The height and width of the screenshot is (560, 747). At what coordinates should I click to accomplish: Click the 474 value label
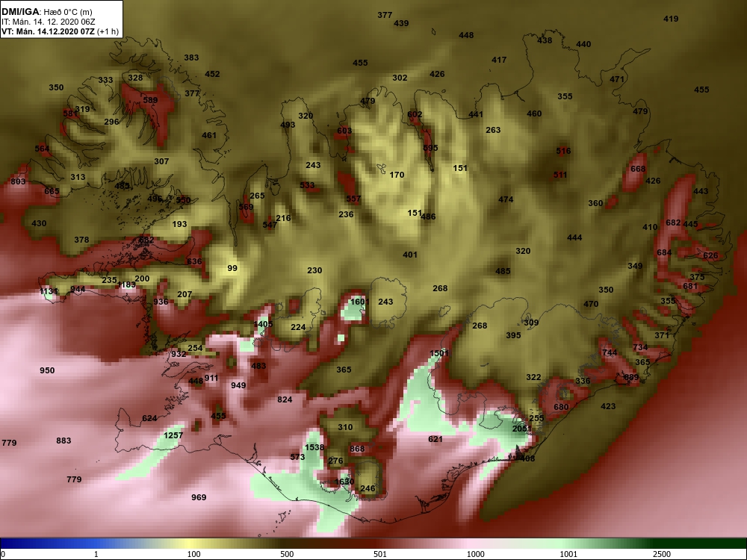pyautogui.click(x=506, y=199)
